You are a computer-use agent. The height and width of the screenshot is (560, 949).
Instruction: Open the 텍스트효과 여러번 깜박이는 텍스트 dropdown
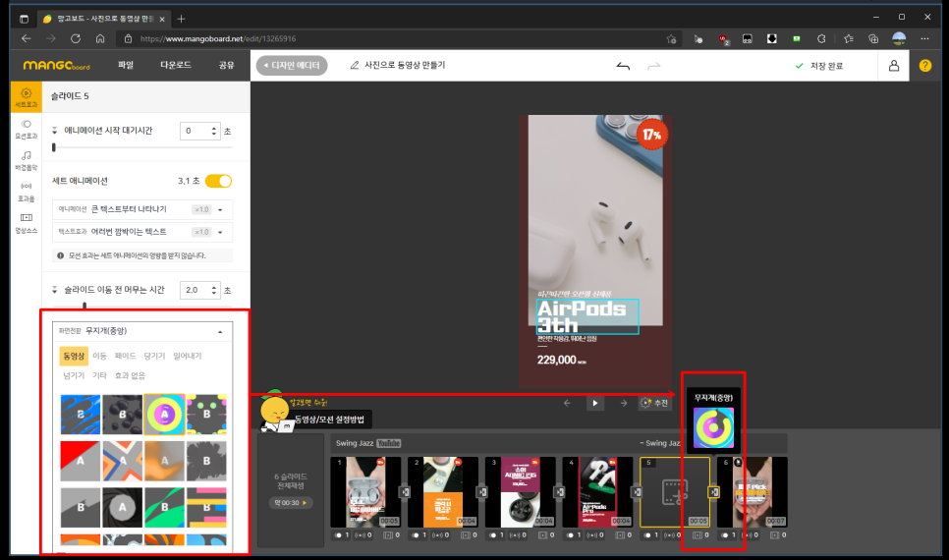[x=142, y=232]
